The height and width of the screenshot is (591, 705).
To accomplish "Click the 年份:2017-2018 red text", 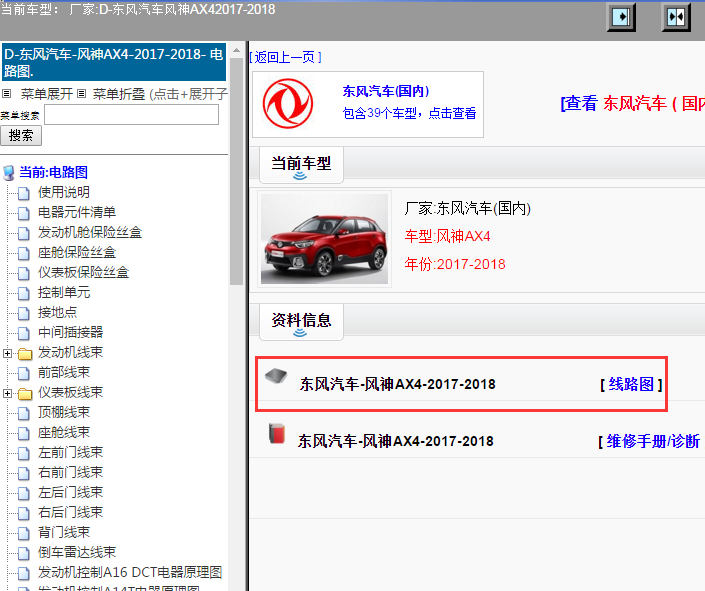I will (x=455, y=264).
